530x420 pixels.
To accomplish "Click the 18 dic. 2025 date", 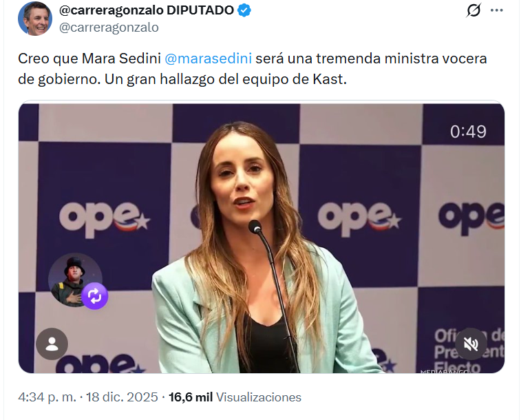I will coord(122,397).
